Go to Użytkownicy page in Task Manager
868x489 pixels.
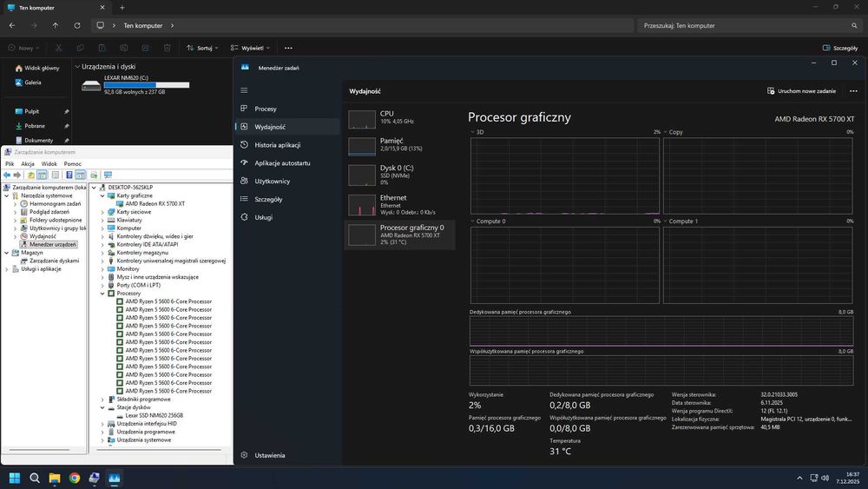272,181
